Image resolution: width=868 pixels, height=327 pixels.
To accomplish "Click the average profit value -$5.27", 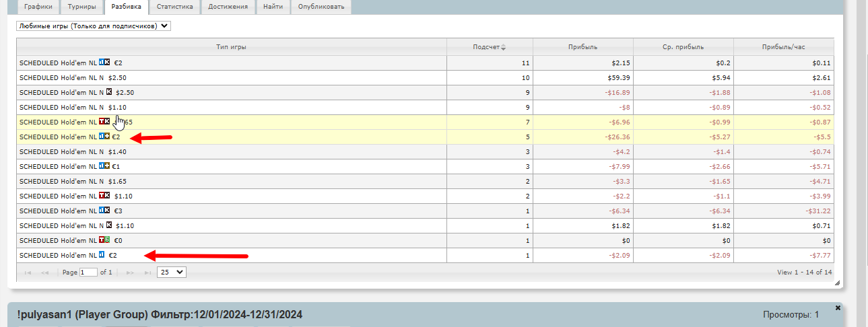I will (x=719, y=137).
